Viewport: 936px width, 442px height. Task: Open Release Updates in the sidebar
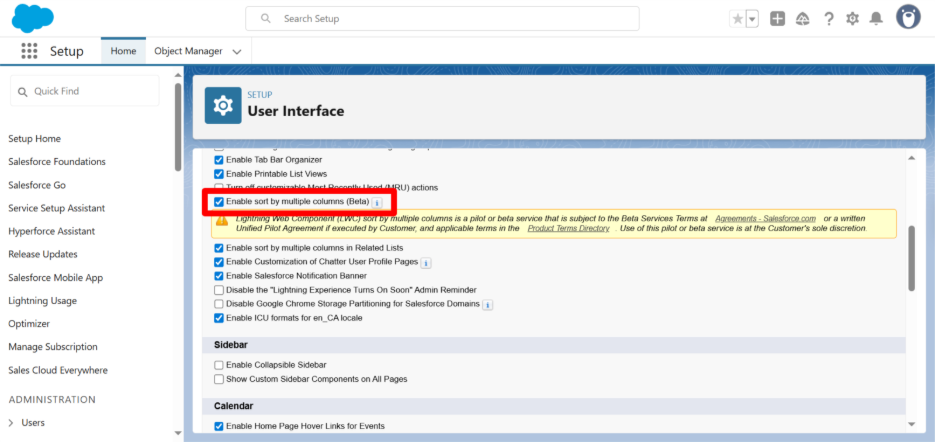pos(42,254)
